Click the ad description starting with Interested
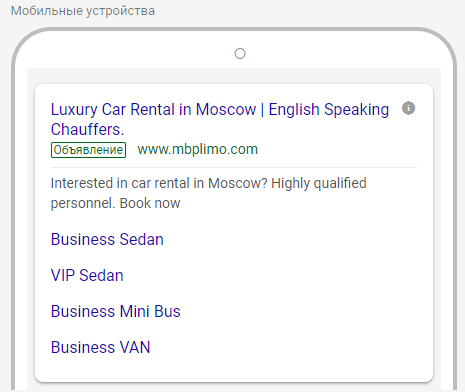Image resolution: width=465 pixels, height=392 pixels. pyautogui.click(x=209, y=193)
